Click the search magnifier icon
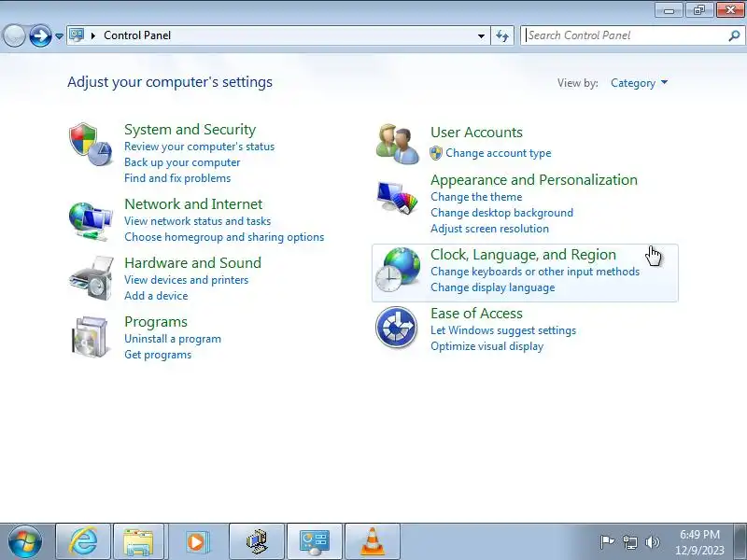This screenshot has height=560, width=747. click(x=734, y=35)
